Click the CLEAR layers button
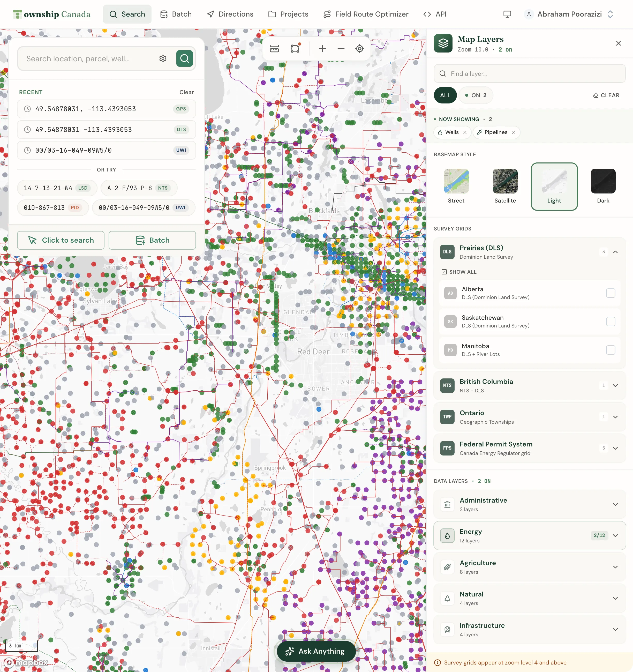 click(606, 95)
